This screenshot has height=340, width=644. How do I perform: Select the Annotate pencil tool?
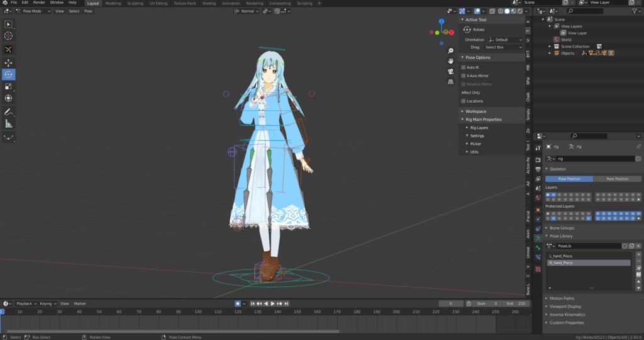(x=8, y=112)
